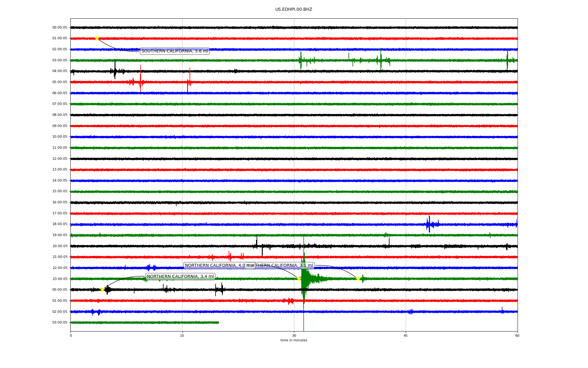
Task: Click the star marking Northern California 3.1 ml event
Action: point(358,279)
